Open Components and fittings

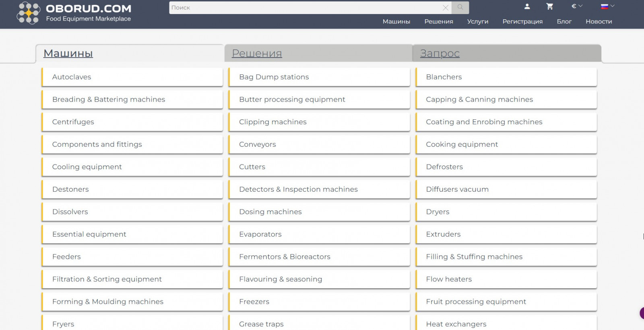coord(132,144)
